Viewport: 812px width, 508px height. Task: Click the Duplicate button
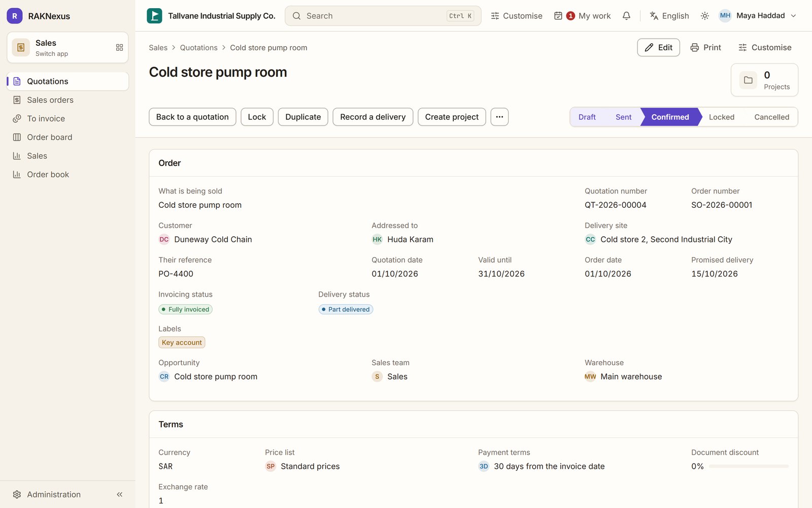tap(303, 117)
